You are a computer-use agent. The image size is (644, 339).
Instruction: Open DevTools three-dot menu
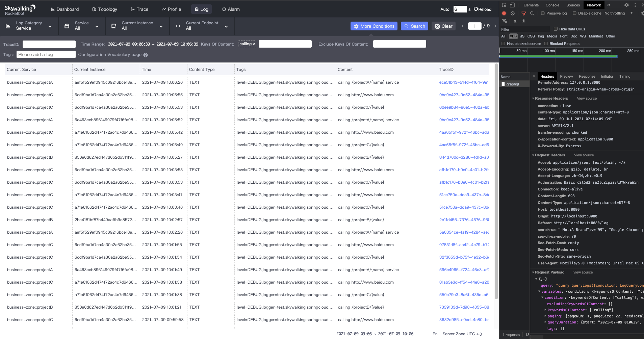pos(635,5)
